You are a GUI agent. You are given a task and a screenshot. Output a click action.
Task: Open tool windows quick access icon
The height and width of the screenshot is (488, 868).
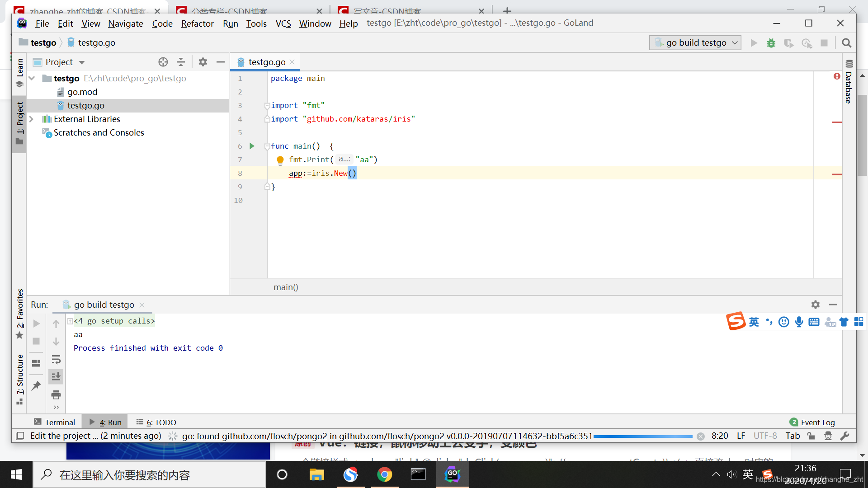click(x=20, y=436)
